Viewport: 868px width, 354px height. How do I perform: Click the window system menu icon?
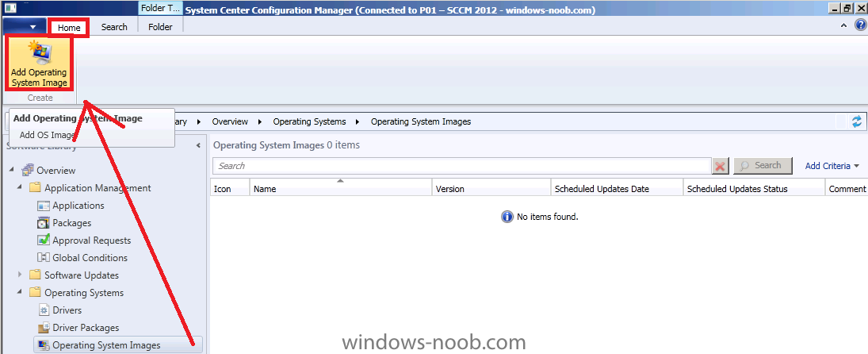click(10, 8)
